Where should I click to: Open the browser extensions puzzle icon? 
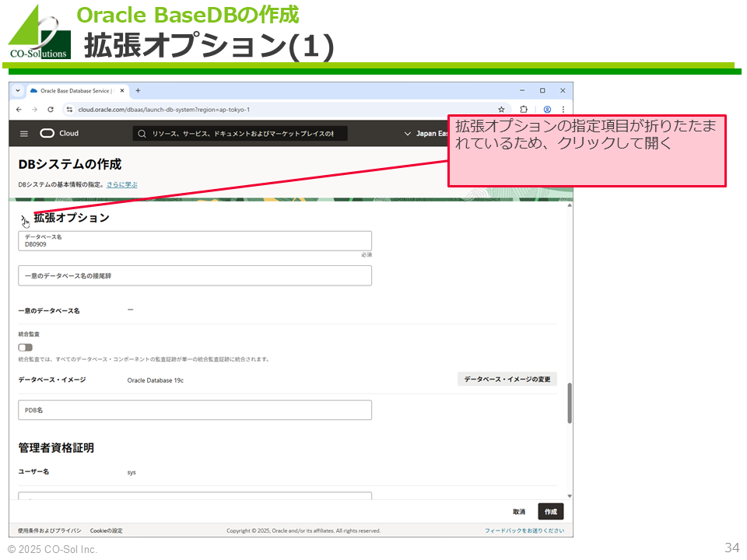pyautogui.click(x=524, y=109)
